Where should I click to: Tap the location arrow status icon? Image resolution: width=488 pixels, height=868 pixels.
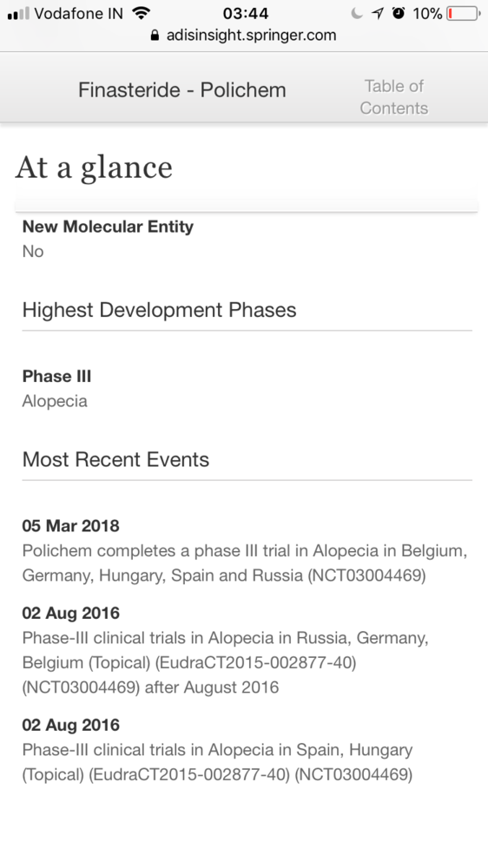[378, 13]
